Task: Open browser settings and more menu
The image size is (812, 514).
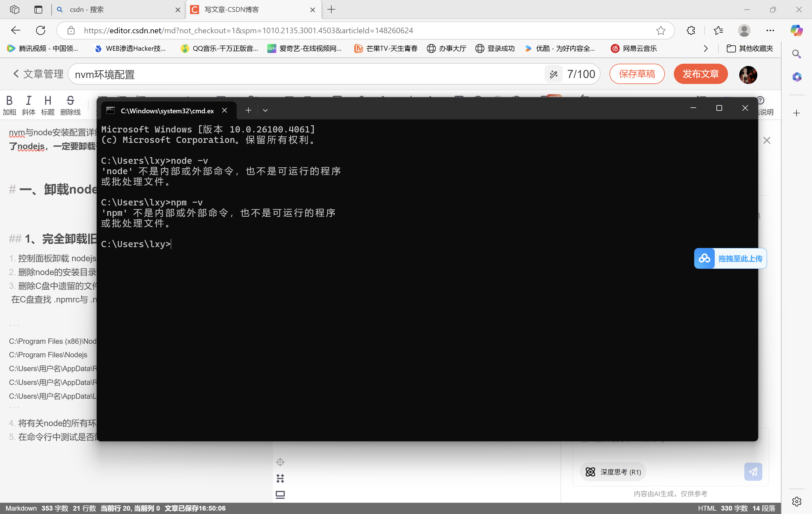Action: 770,30
